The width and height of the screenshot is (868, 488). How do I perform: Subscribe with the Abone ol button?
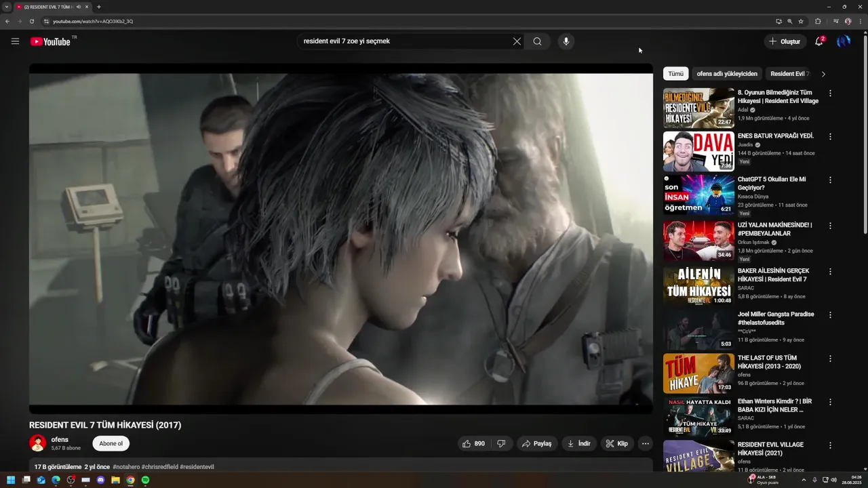tap(111, 443)
